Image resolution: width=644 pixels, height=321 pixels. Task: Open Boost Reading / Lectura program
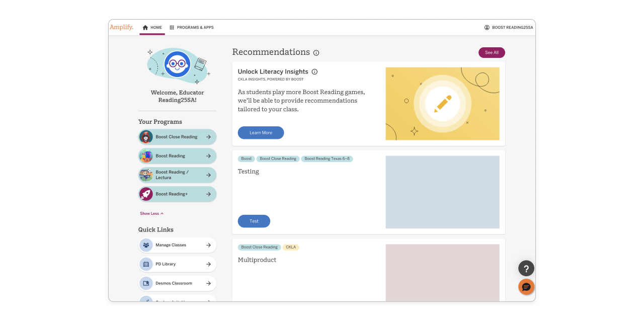tap(178, 175)
